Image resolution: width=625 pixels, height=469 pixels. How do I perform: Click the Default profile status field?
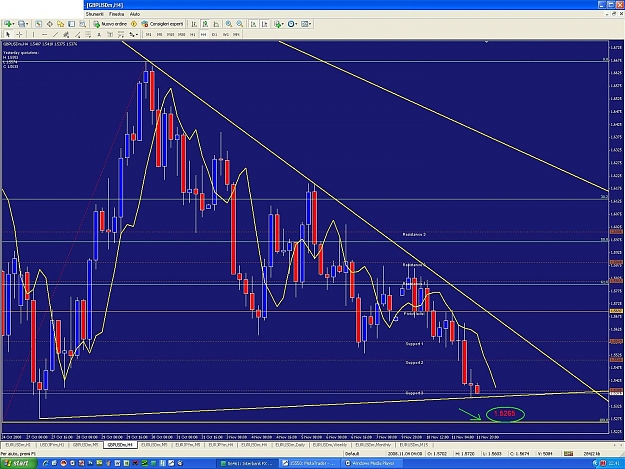(x=352, y=453)
